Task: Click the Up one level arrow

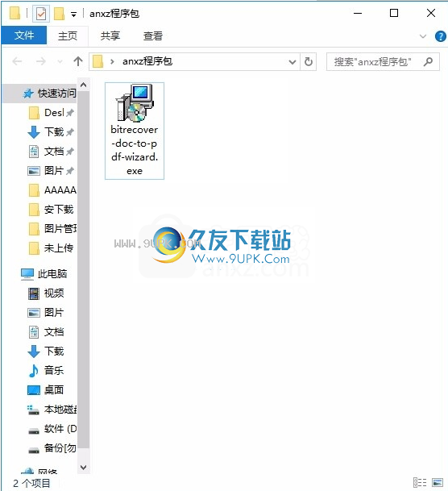Action: tap(78, 61)
